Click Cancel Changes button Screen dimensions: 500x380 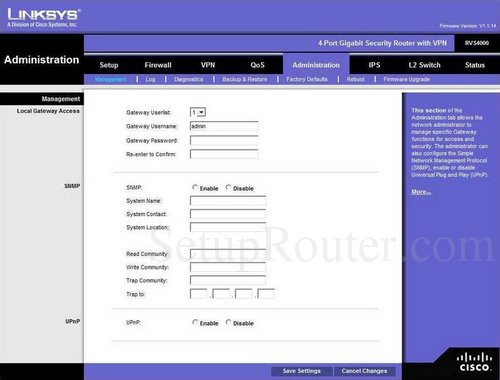click(364, 371)
